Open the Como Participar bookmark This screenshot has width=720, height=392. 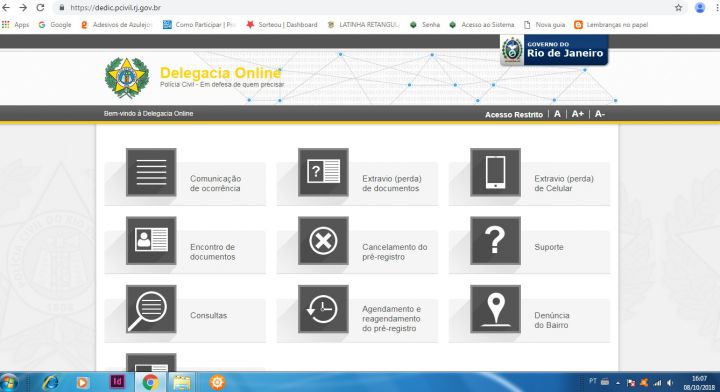199,25
